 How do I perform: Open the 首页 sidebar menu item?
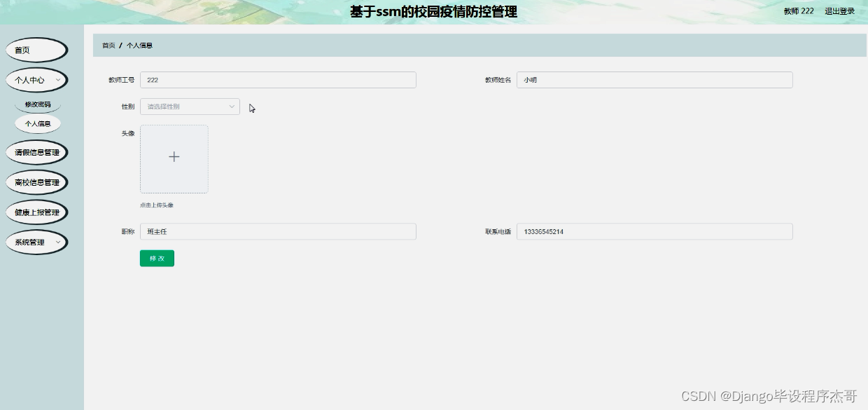click(37, 50)
